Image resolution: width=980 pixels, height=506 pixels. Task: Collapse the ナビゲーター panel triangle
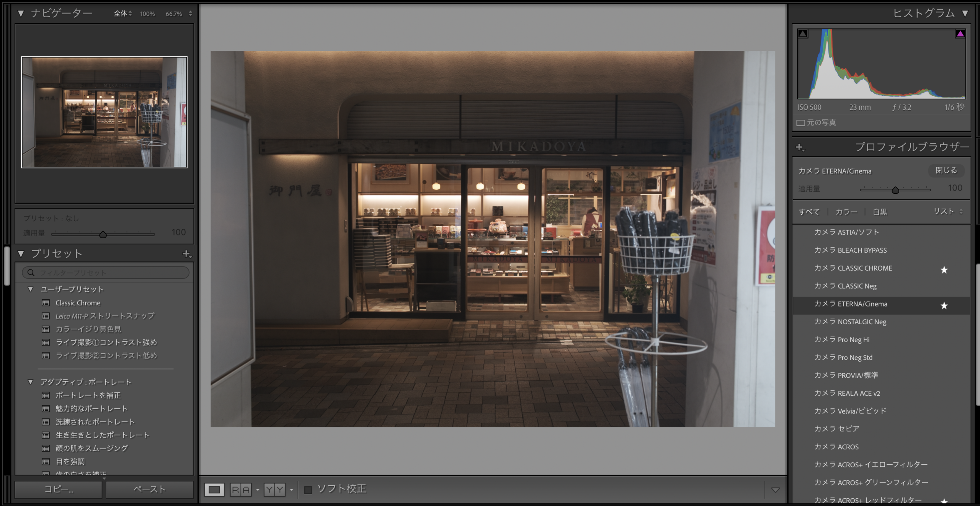click(21, 14)
